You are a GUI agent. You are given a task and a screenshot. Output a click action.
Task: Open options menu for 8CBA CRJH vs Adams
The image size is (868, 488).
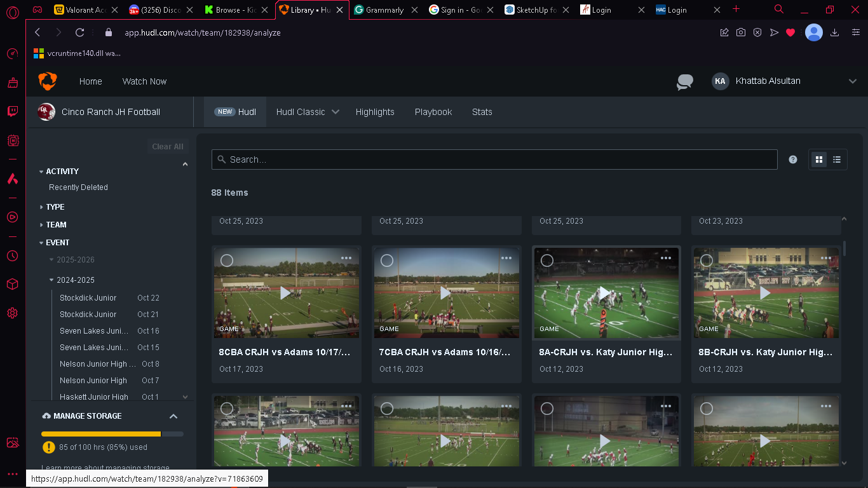point(346,258)
